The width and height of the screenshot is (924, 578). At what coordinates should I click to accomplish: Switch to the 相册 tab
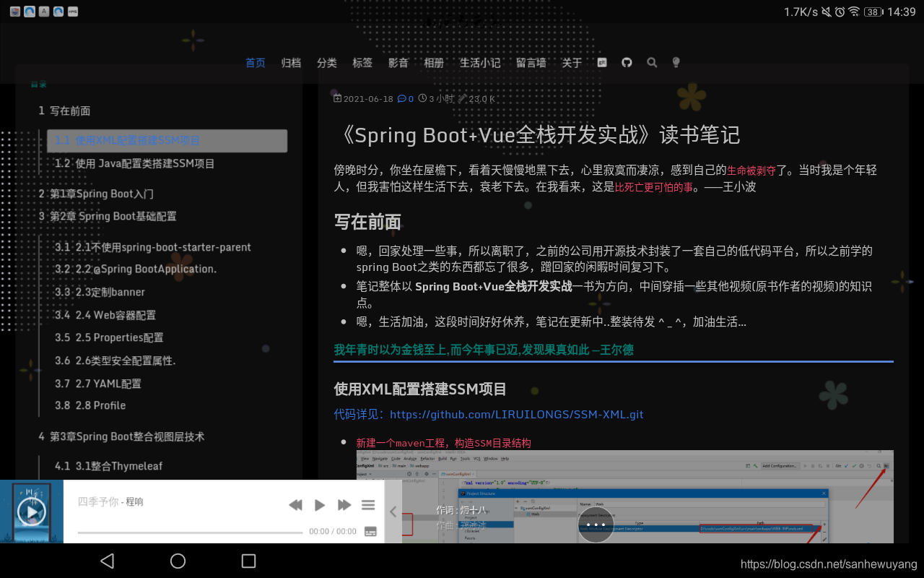tap(434, 63)
